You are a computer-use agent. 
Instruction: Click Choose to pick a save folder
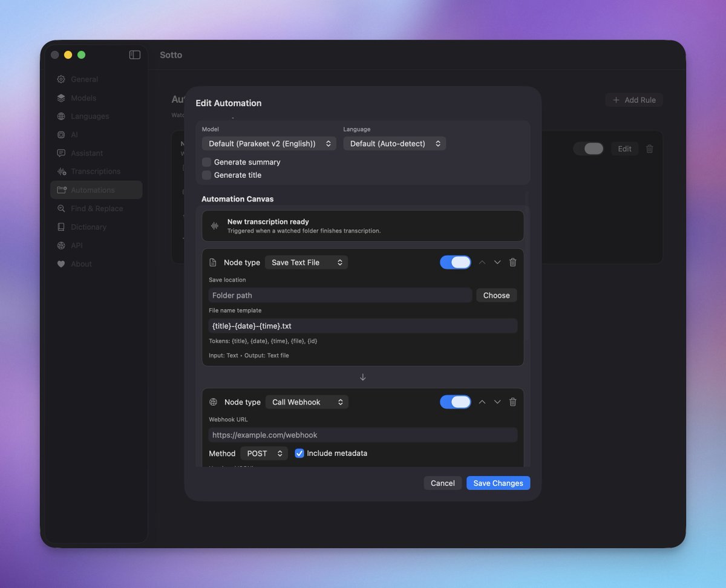pos(496,295)
